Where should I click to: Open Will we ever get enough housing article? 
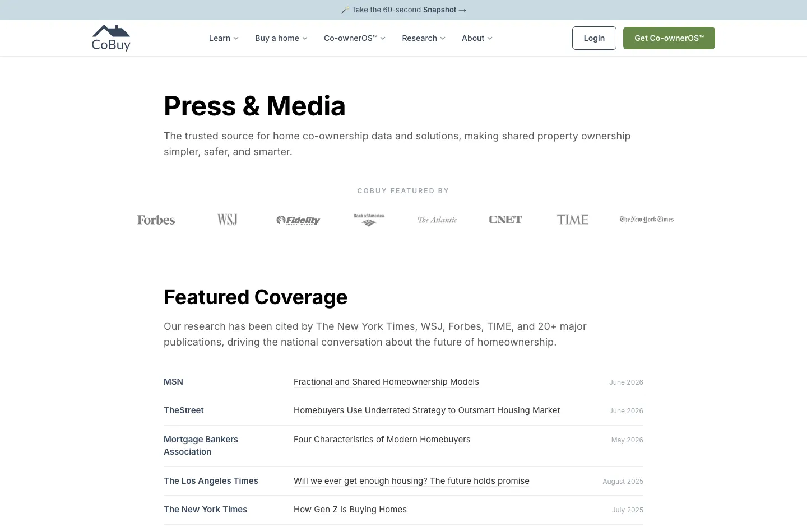coord(411,481)
